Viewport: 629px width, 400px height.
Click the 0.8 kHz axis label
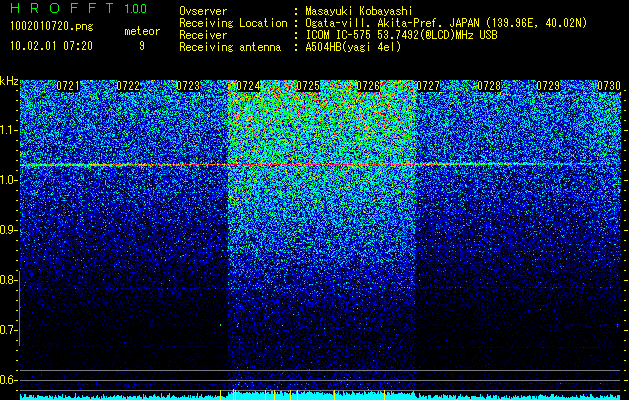click(7, 280)
